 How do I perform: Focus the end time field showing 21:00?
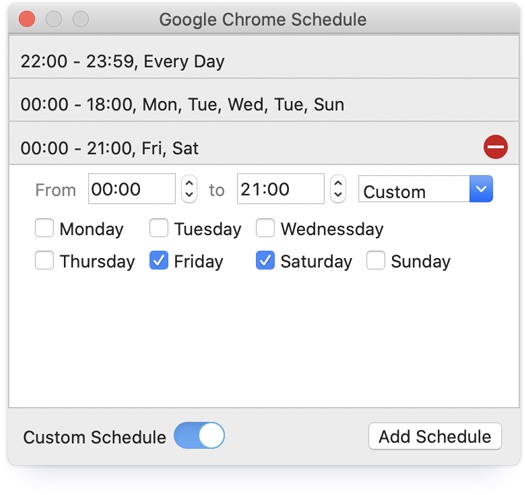[281, 189]
